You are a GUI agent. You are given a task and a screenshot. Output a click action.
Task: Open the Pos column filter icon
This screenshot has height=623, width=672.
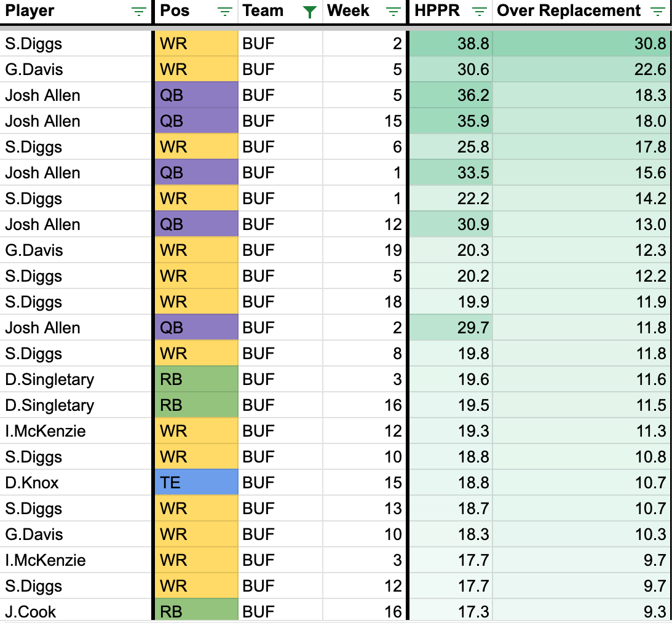pos(226,12)
